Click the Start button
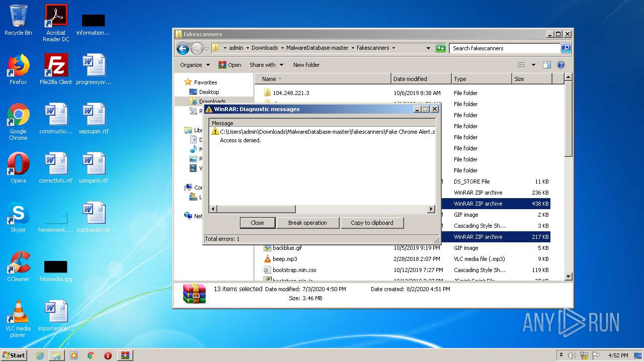 [x=14, y=355]
